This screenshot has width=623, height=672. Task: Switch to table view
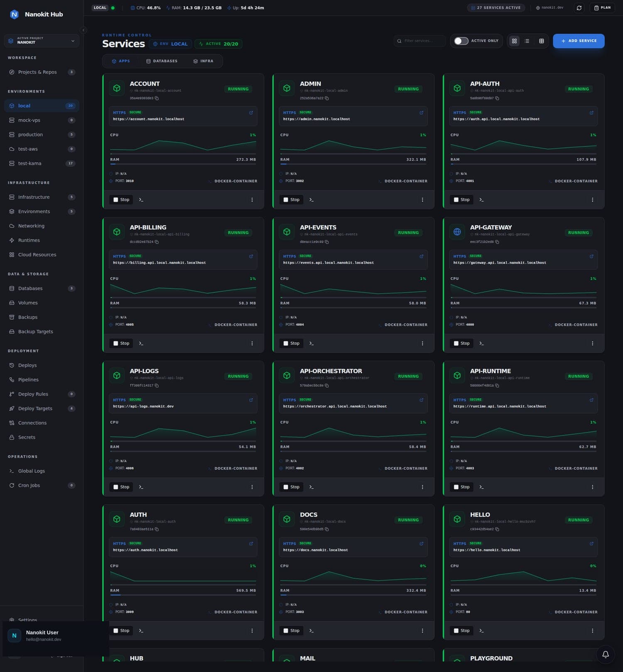click(x=541, y=41)
